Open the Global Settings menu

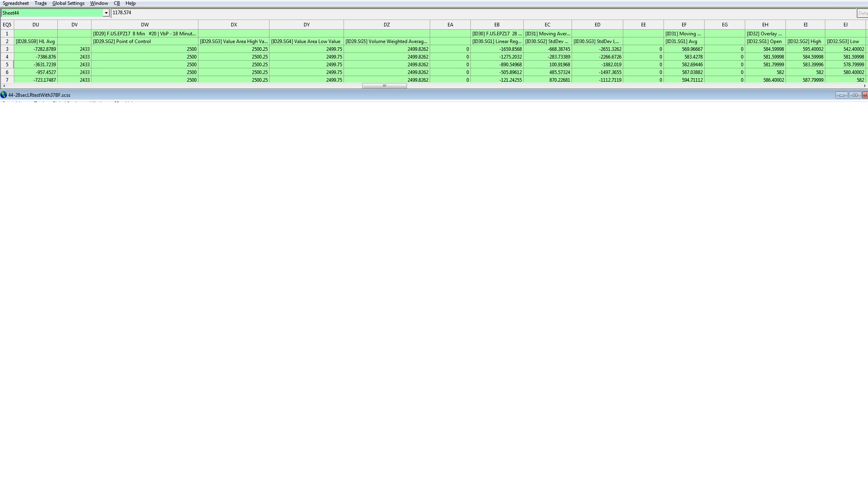[68, 3]
